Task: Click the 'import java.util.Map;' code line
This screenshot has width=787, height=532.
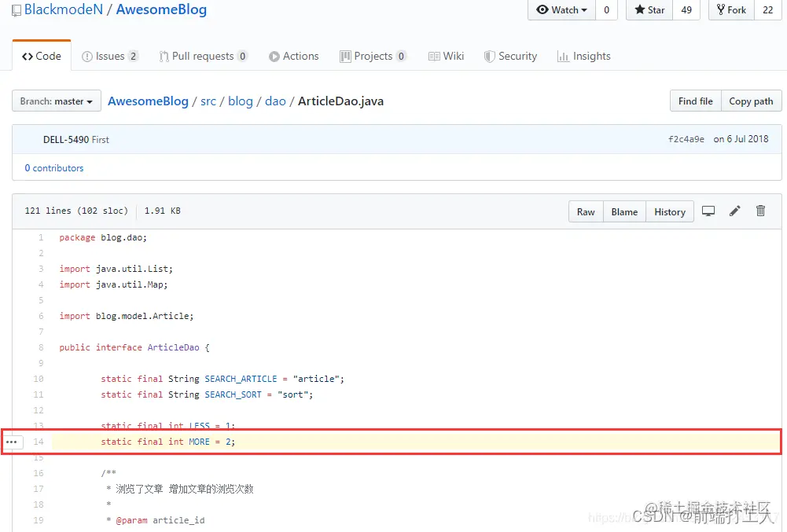Action: [113, 284]
